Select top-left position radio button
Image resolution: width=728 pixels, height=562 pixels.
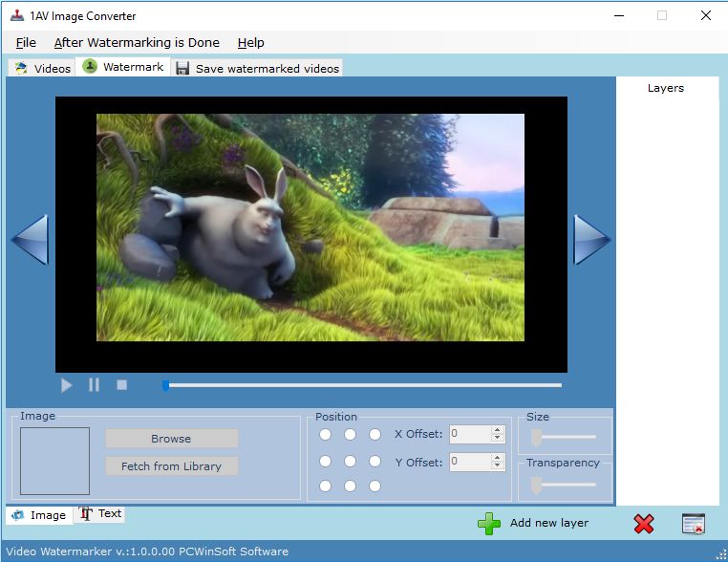point(326,434)
